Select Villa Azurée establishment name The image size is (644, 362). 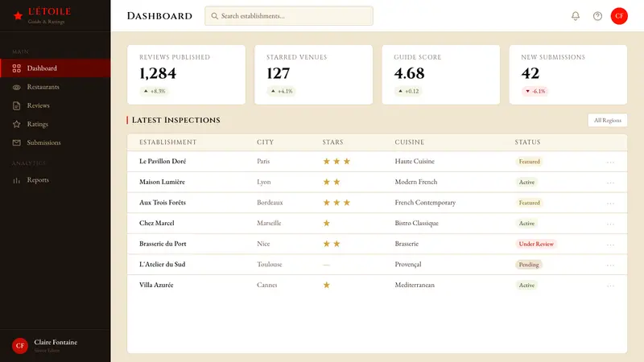click(156, 285)
